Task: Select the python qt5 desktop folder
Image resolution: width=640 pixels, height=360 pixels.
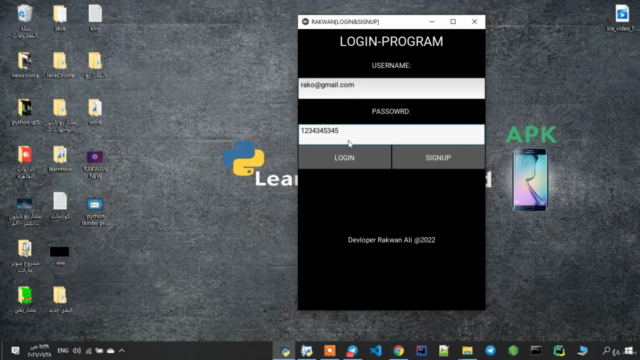Action: pyautogui.click(x=25, y=112)
